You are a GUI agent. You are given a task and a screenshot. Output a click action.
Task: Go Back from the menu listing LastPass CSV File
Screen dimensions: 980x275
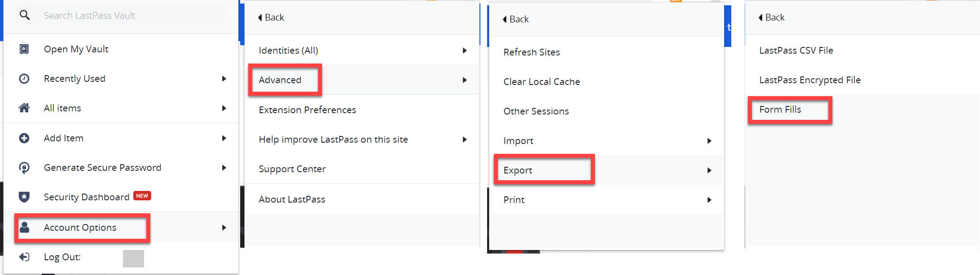772,17
